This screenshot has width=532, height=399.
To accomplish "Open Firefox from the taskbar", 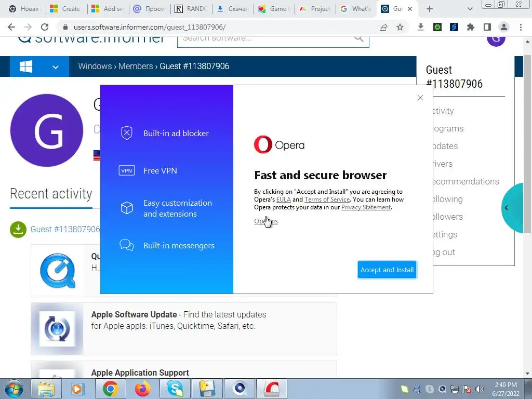I will [142, 389].
